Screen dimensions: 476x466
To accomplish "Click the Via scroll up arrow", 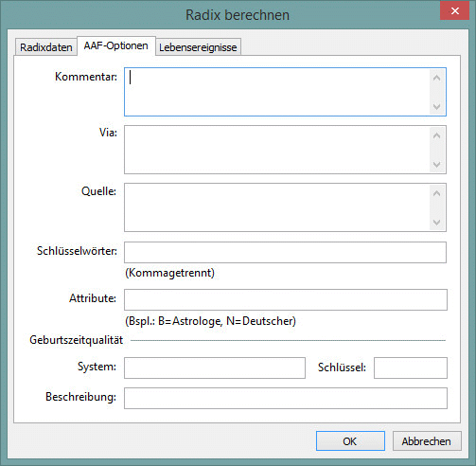I will 437,135.
